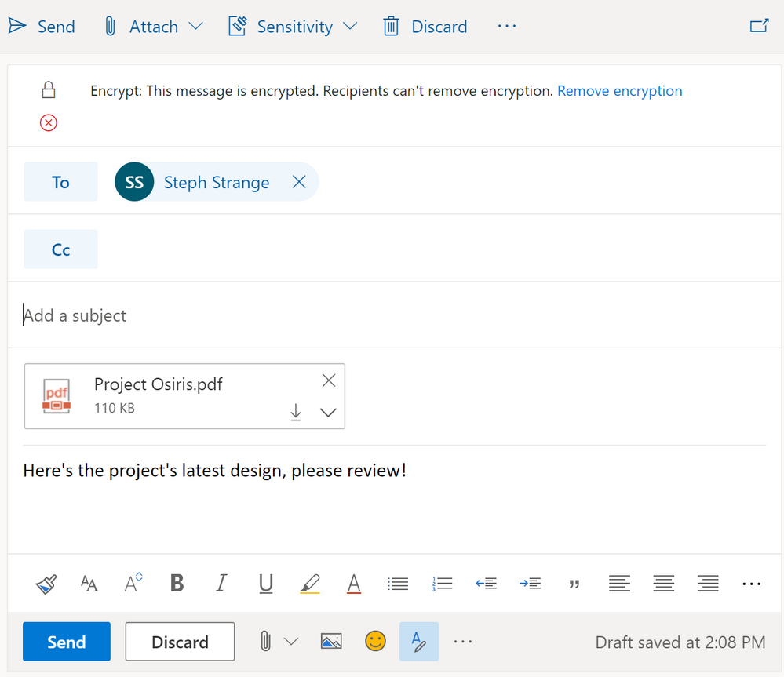Apply right text alignment

tap(707, 583)
